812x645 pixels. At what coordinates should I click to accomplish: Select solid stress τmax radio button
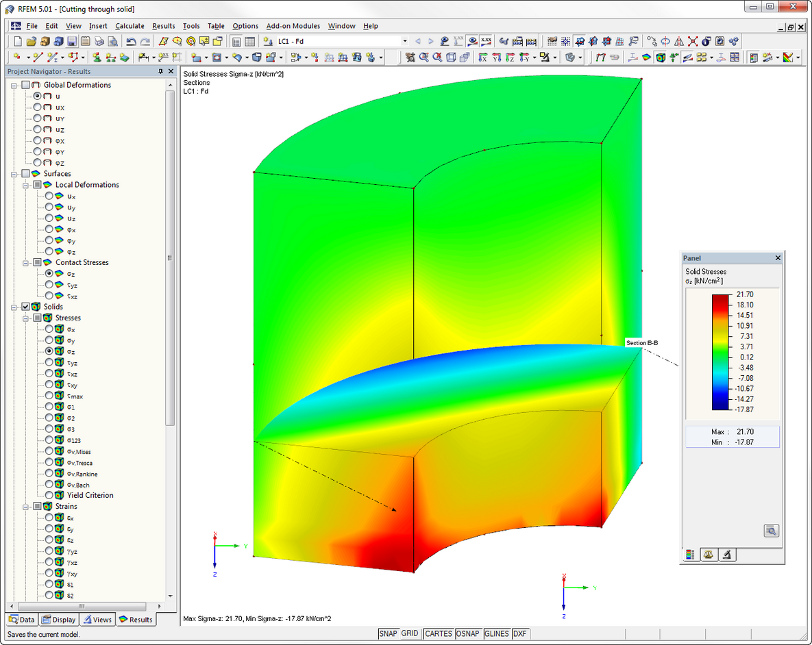(x=49, y=396)
